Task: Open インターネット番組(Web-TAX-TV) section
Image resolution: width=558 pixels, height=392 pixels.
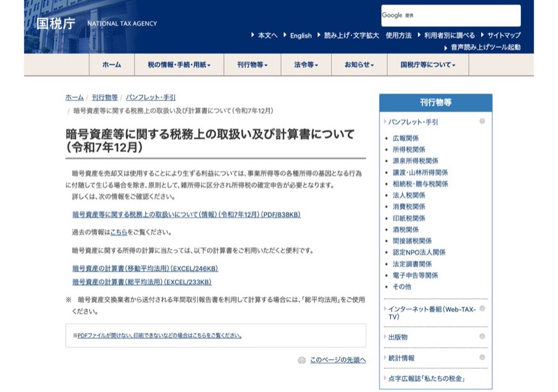Action: tap(432, 313)
